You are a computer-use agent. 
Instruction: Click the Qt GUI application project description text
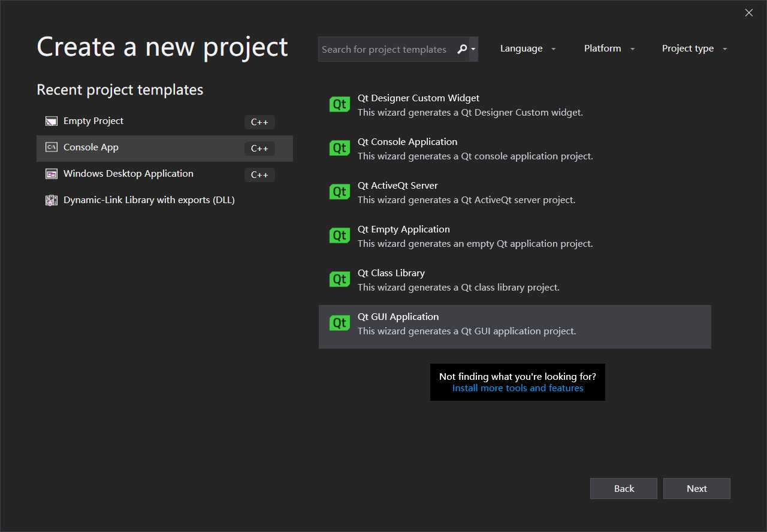point(467,331)
